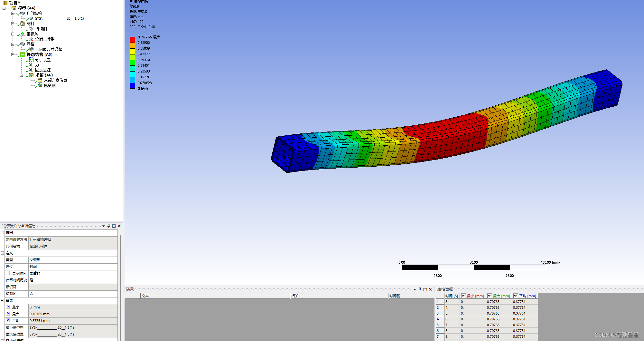The width and height of the screenshot is (644, 341).
Task: Pin the 总变形 details panel
Action: 108,226
